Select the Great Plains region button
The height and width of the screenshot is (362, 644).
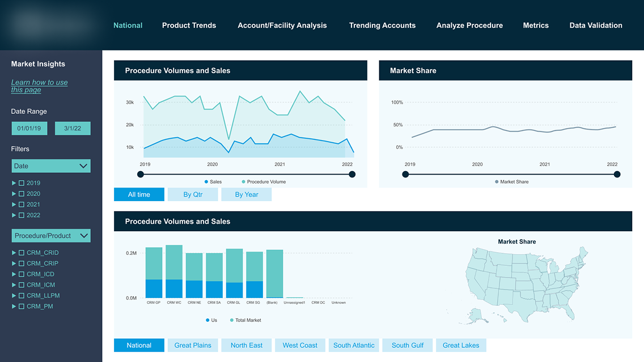(x=193, y=345)
